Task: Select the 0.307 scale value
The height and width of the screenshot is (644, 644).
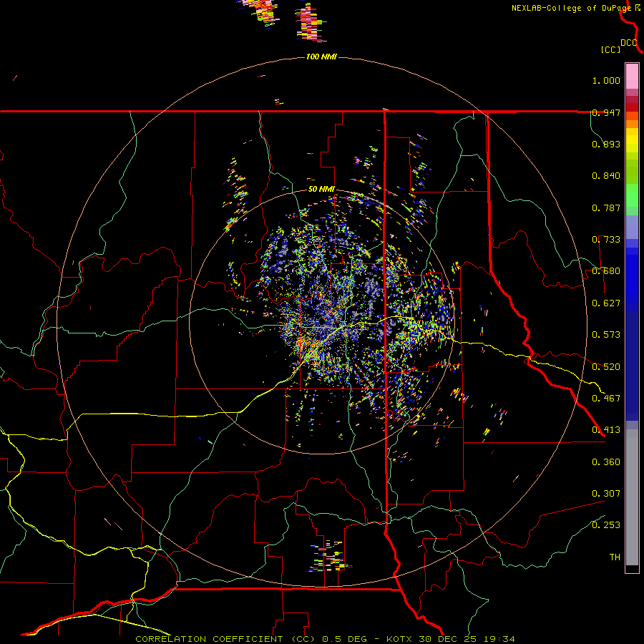Action: pos(606,494)
